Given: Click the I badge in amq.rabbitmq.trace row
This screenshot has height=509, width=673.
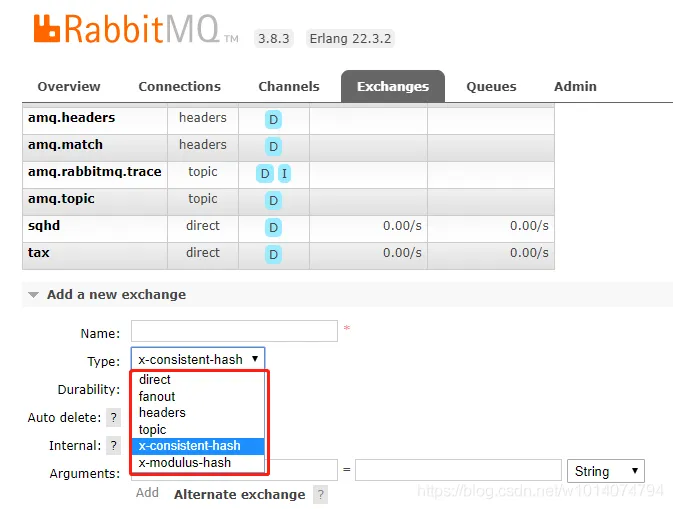Looking at the screenshot, I should pyautogui.click(x=284, y=174).
